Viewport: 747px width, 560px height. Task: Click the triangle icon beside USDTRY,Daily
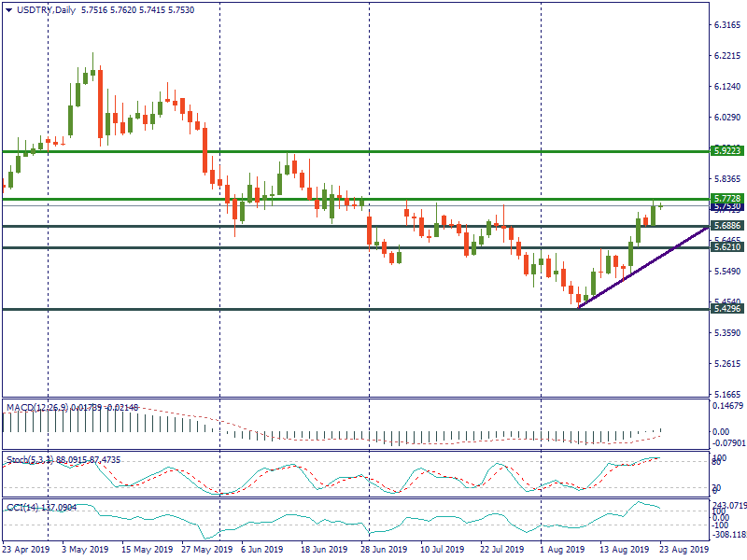[x=7, y=8]
